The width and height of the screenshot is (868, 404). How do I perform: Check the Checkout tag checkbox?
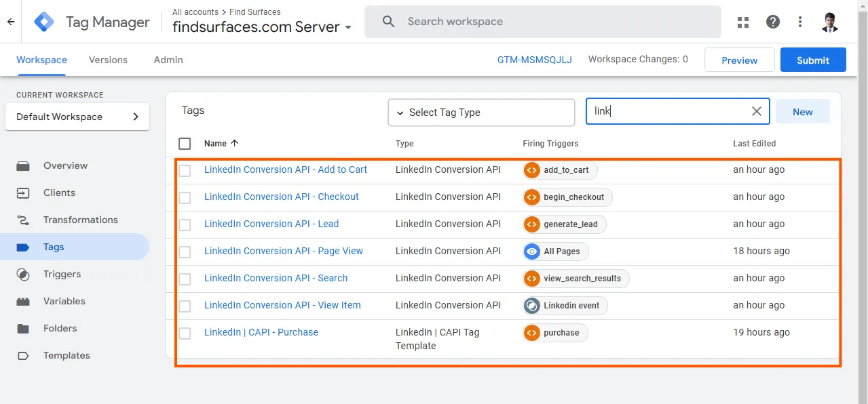pos(185,197)
